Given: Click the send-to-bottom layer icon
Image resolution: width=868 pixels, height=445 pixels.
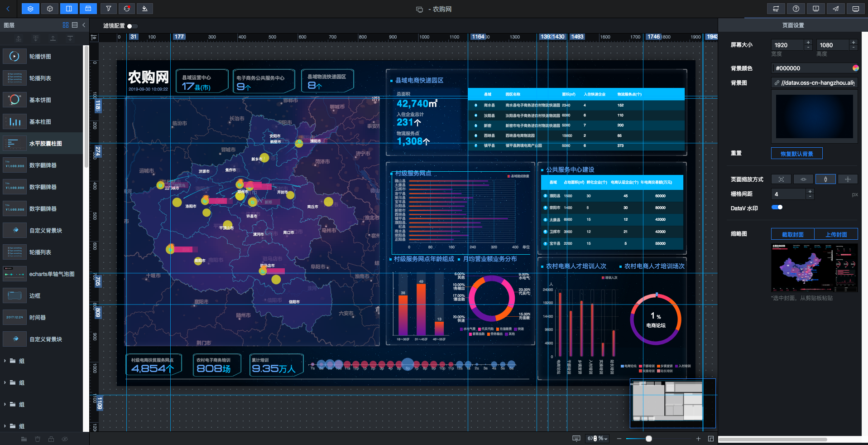Looking at the screenshot, I should click(36, 39).
